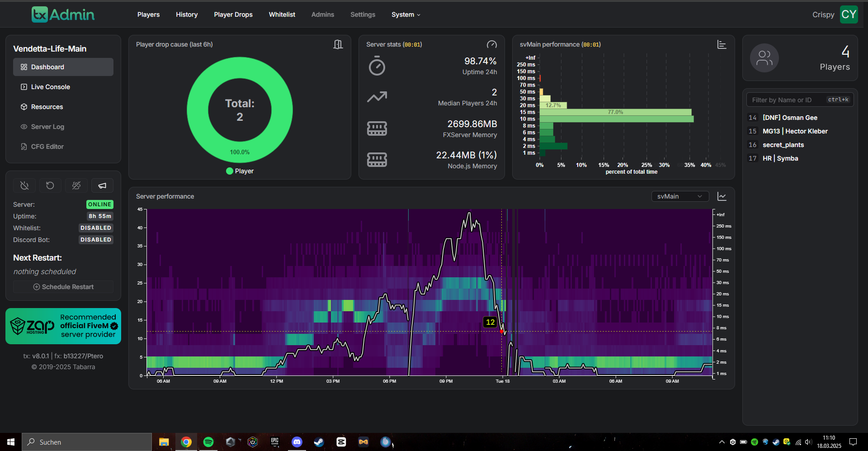Click the bar chart icon in svMain performance
This screenshot has width=868, height=451.
coord(722,44)
